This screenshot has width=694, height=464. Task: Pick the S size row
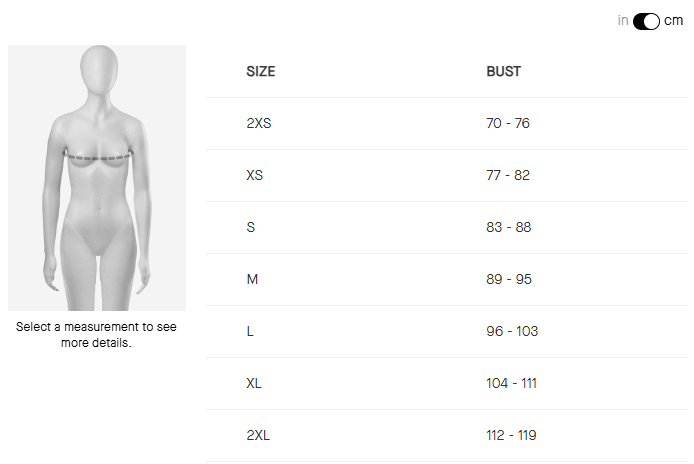251,228
